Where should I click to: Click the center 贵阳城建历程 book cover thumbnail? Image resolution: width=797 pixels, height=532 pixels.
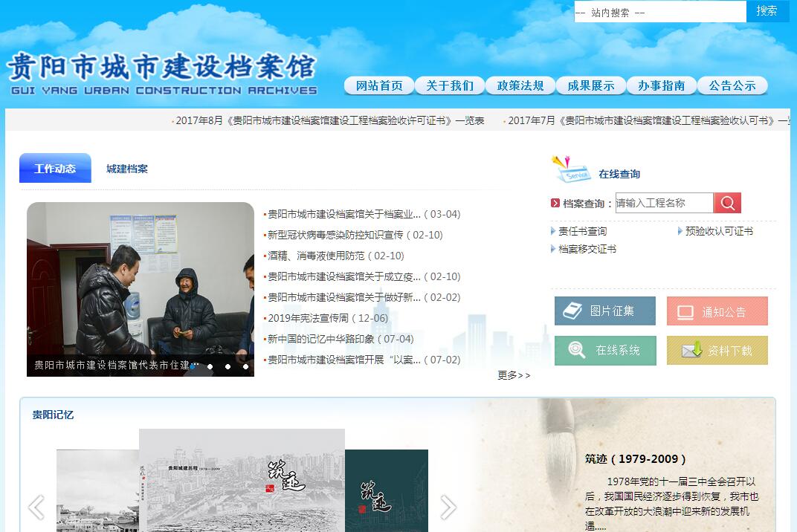[x=242, y=480]
